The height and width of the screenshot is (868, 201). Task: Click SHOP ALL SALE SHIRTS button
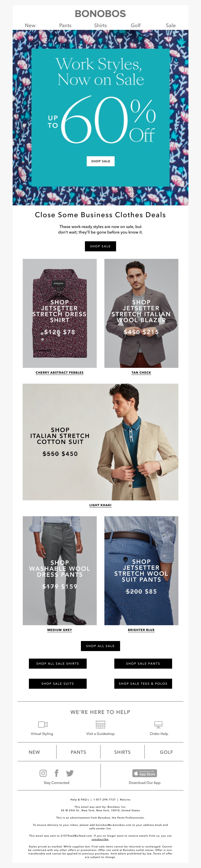(x=58, y=663)
